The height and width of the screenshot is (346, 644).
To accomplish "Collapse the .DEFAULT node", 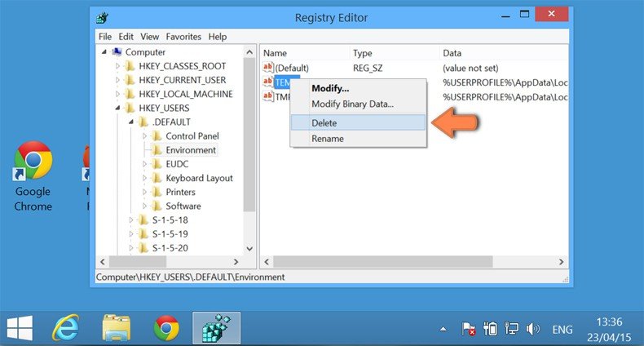I will 131,122.
